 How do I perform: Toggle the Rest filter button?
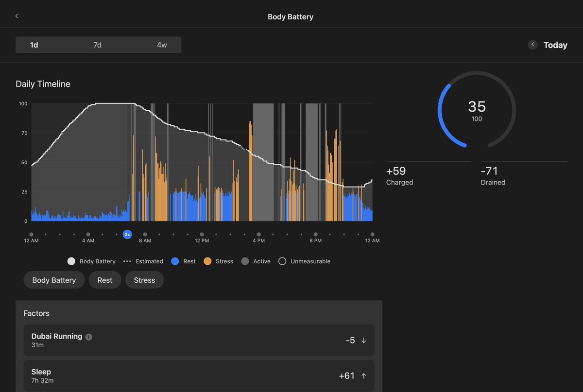pyautogui.click(x=105, y=280)
